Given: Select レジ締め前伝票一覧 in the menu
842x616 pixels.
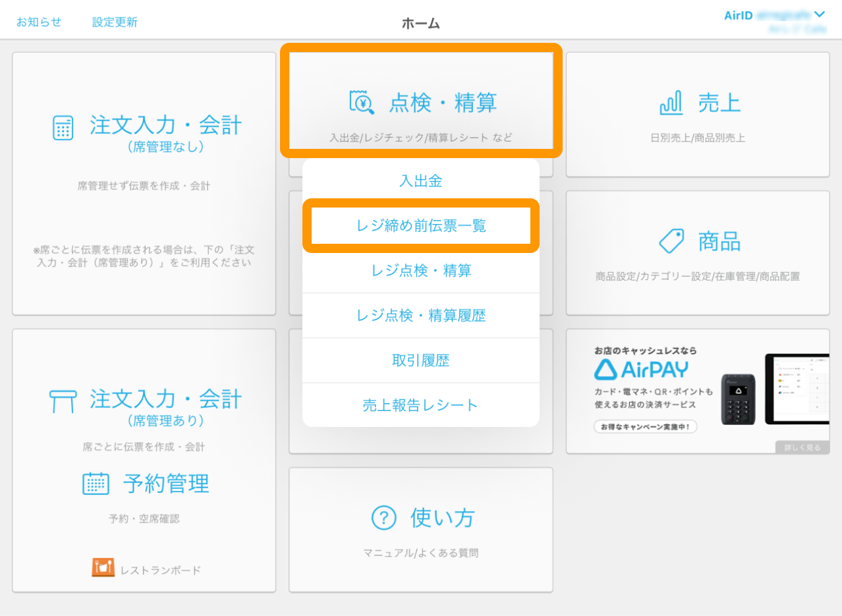Looking at the screenshot, I should click(421, 225).
